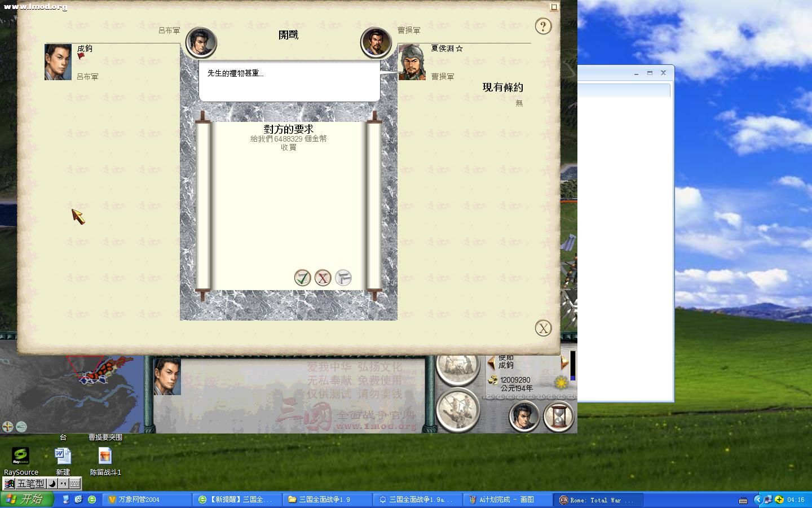Select the diplomat 成鈞 portrait in the diplomacy scroll

[58, 62]
